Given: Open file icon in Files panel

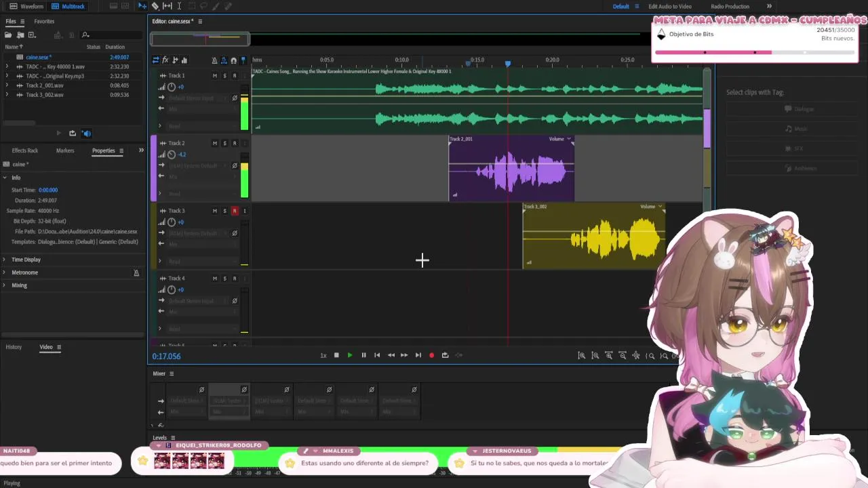Looking at the screenshot, I should (9, 35).
